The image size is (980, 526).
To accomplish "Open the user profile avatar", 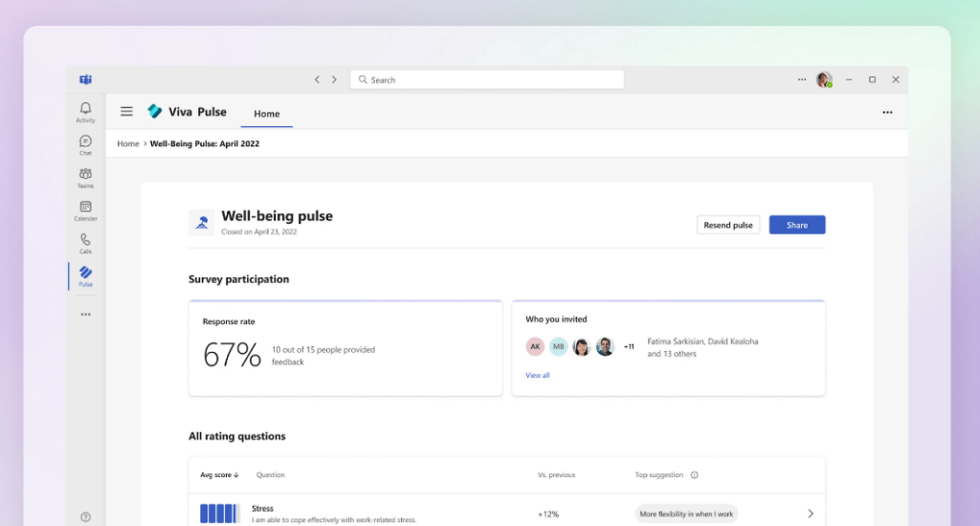I will pos(824,79).
